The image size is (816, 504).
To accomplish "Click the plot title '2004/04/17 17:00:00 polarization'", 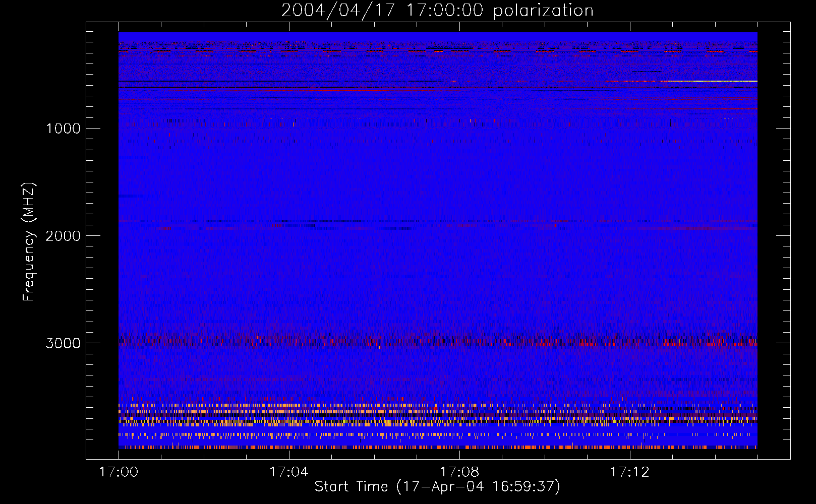I will [437, 11].
